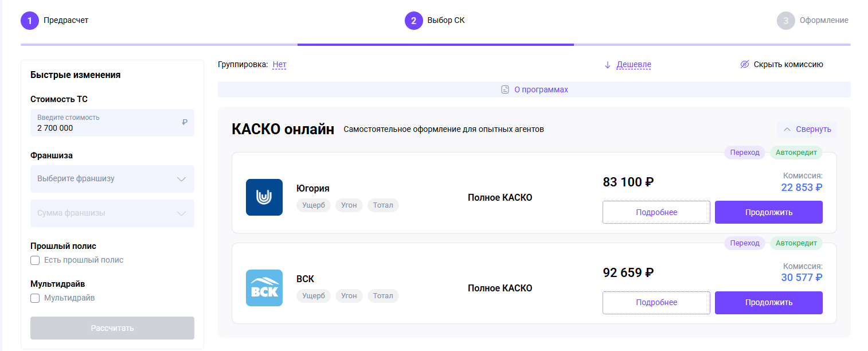The width and height of the screenshot is (868, 351).
Task: Click Переход tag on ВСК card
Action: coord(745,243)
